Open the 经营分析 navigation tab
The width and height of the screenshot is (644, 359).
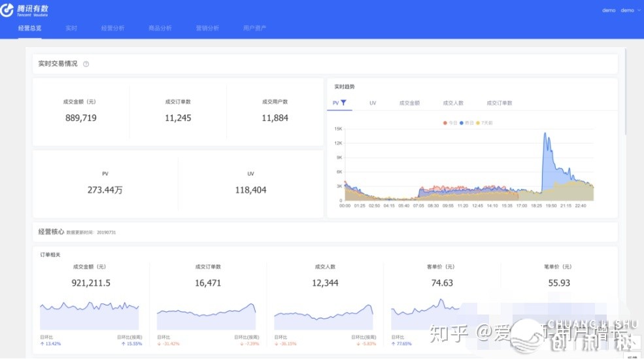(x=112, y=28)
